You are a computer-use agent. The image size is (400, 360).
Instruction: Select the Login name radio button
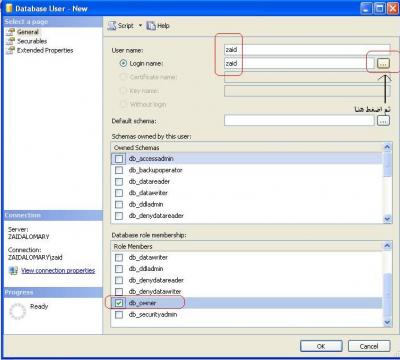point(123,63)
